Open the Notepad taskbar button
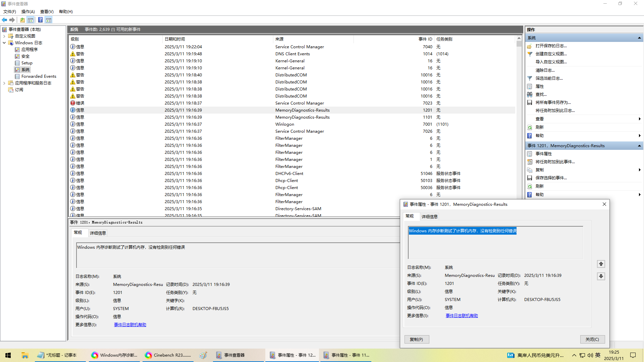 [x=57, y=355]
